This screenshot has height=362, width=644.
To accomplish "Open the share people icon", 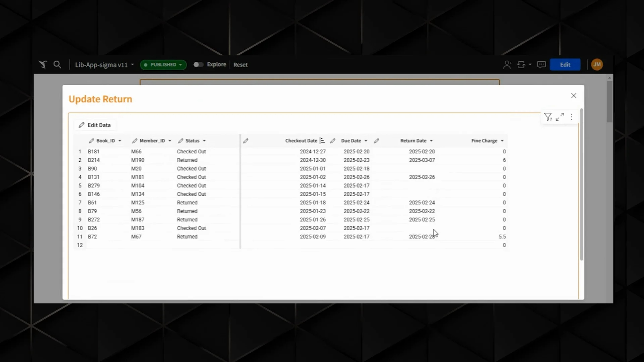I will tap(507, 65).
